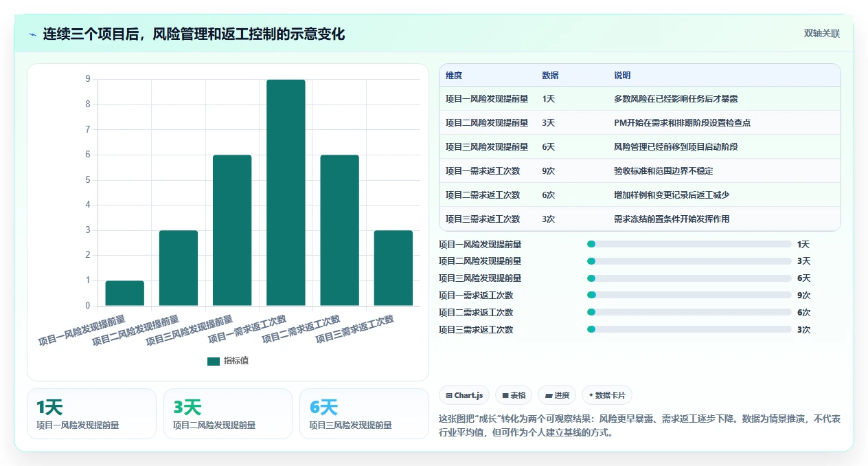Image resolution: width=868 pixels, height=466 pixels.
Task: Open the 3天 data card
Action: pyautogui.click(x=228, y=414)
